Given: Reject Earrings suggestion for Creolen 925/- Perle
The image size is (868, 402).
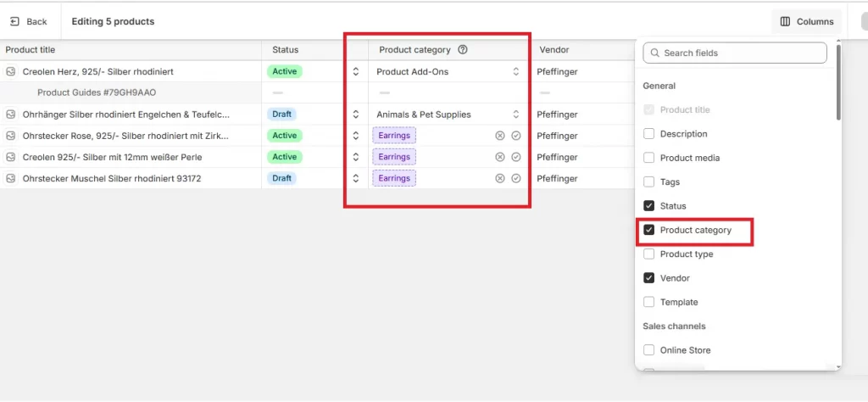Looking at the screenshot, I should (500, 157).
